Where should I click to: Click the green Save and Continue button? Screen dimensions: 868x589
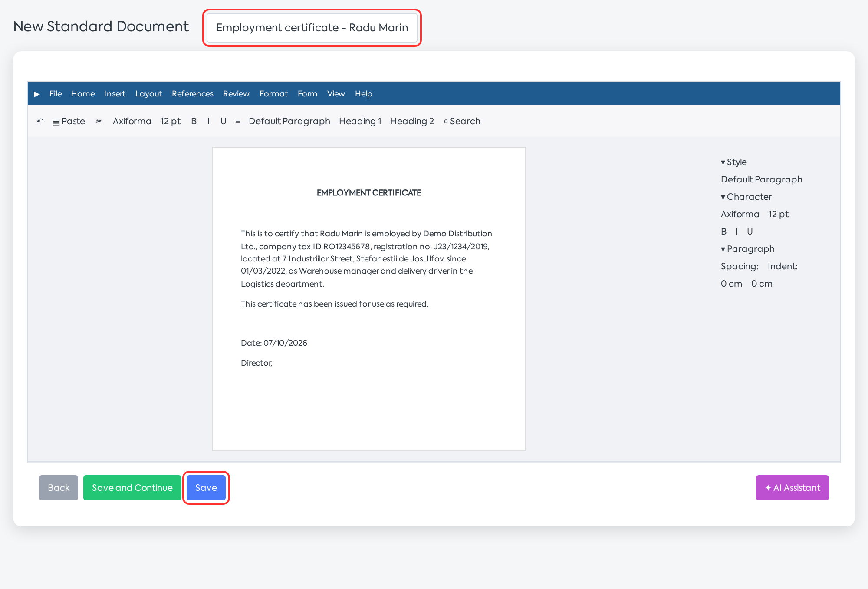pos(132,488)
